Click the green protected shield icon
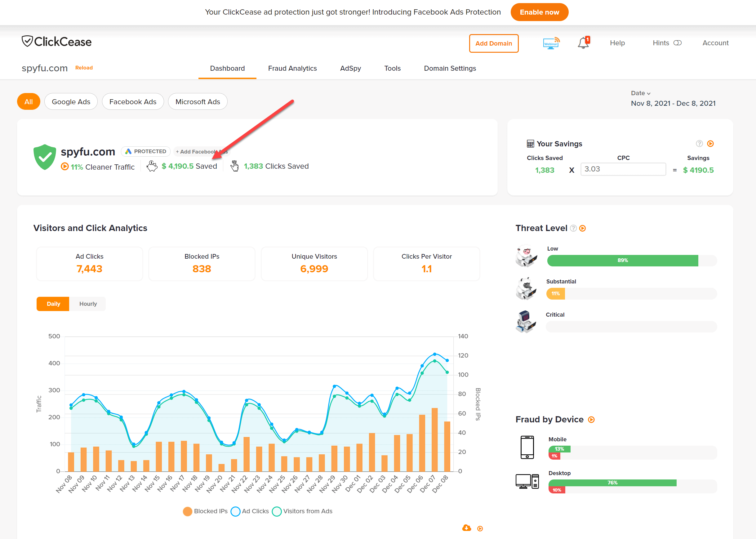The width and height of the screenshot is (756, 539). point(45,157)
